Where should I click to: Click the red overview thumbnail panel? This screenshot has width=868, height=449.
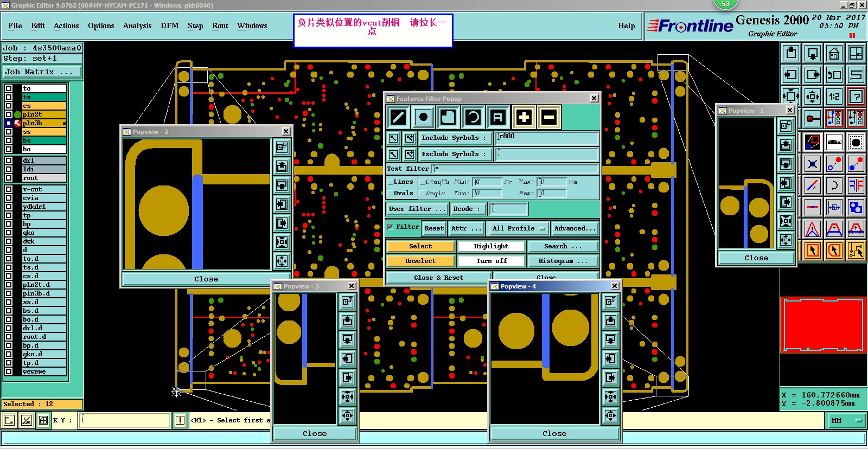coord(822,325)
